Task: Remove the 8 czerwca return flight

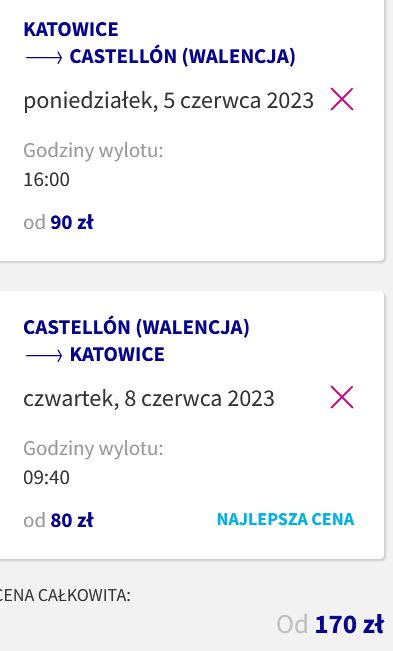Action: (342, 397)
